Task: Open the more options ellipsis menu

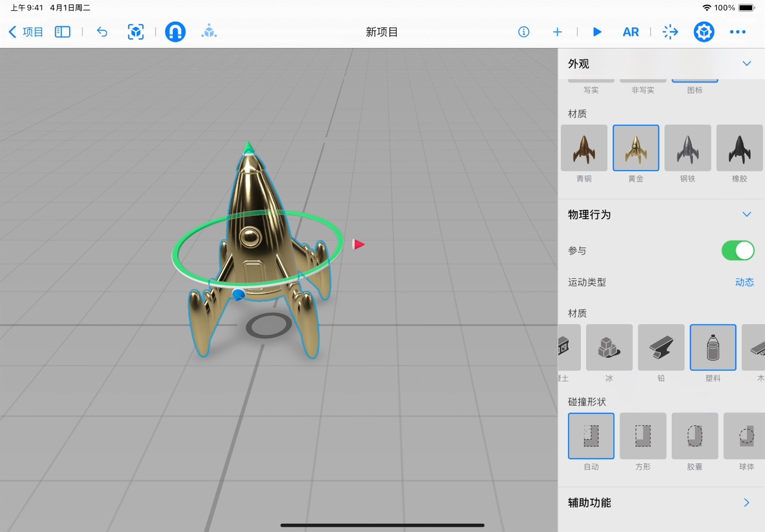Action: [x=738, y=32]
